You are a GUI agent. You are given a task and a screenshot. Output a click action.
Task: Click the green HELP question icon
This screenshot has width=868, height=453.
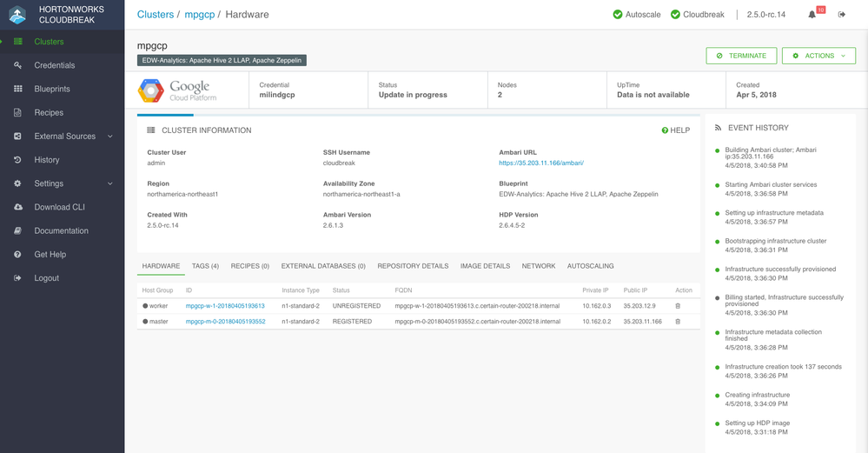665,130
